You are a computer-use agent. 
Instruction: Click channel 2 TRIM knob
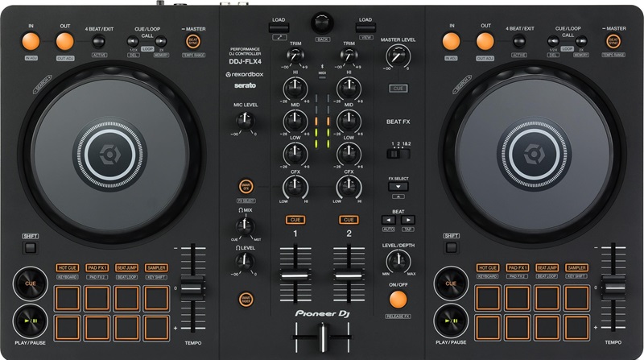tap(349, 56)
